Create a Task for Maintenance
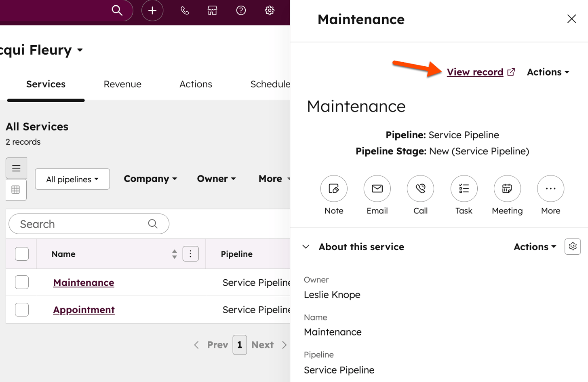The width and height of the screenshot is (588, 382). [464, 188]
